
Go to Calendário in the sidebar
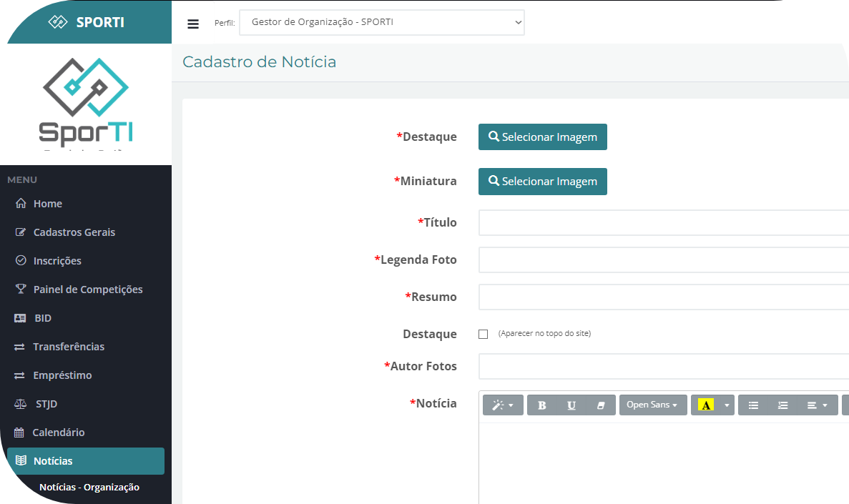point(58,433)
